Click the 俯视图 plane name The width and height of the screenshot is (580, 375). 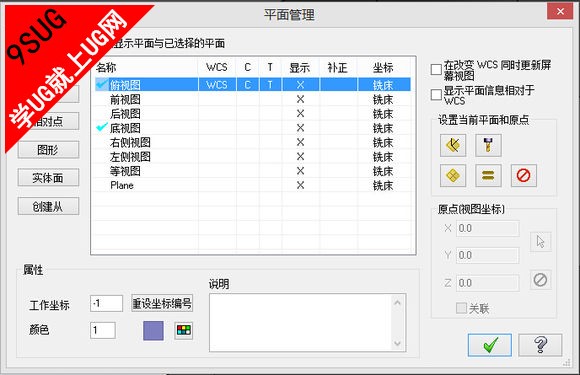click(x=125, y=85)
